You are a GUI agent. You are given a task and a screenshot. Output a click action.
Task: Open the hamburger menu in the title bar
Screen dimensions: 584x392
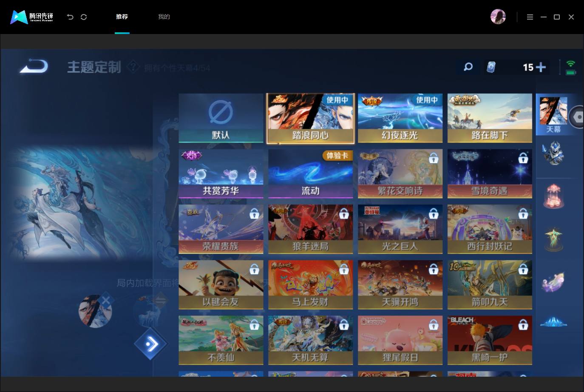pos(530,17)
